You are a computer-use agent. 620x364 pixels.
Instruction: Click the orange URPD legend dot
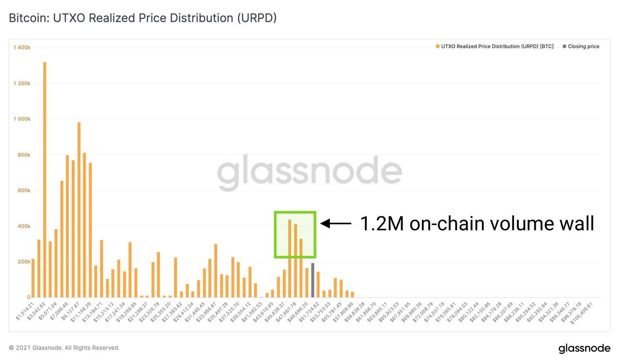(437, 46)
